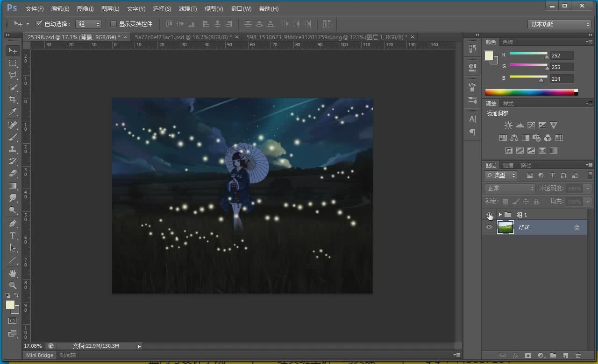
Task: Switch to 5a72c0ef73ac1.psd document tab
Action: (x=183, y=37)
